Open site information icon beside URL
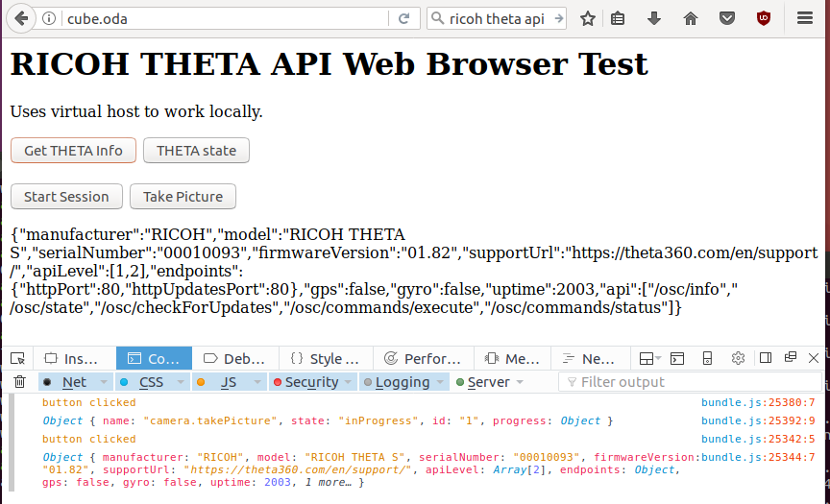Image resolution: width=830 pixels, height=504 pixels. click(x=49, y=19)
